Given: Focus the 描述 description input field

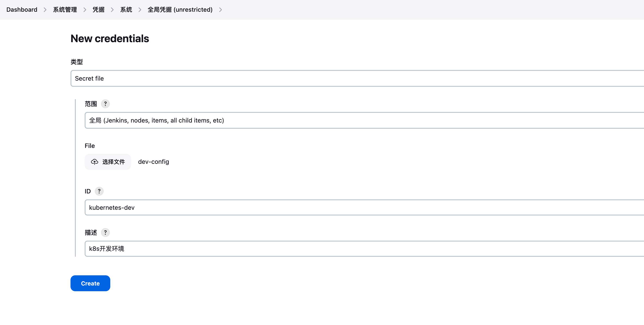Looking at the screenshot, I should pyautogui.click(x=364, y=249).
